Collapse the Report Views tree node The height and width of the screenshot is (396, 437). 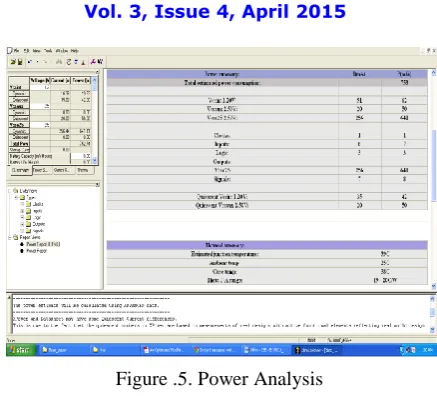[10, 238]
